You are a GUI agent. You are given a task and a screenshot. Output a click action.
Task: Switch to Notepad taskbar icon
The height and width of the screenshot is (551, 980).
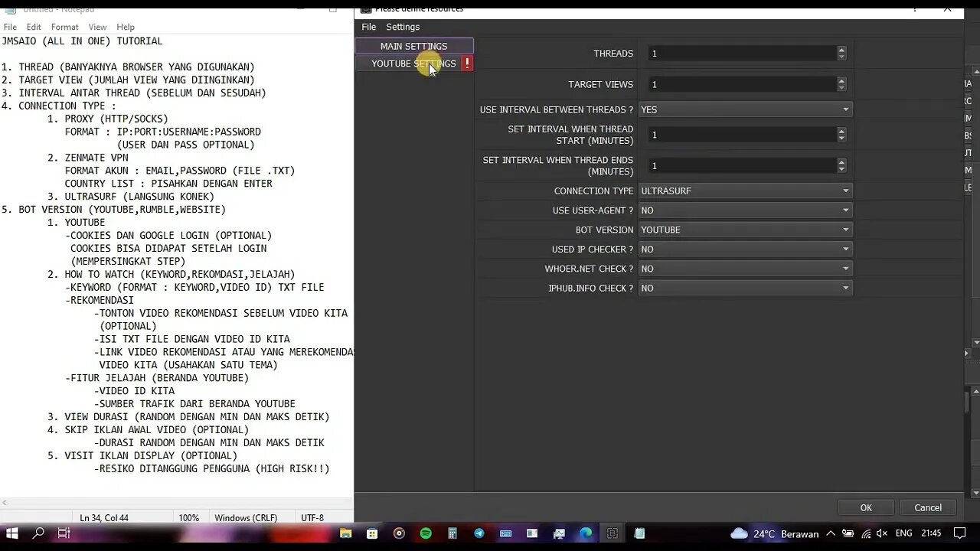639,533
